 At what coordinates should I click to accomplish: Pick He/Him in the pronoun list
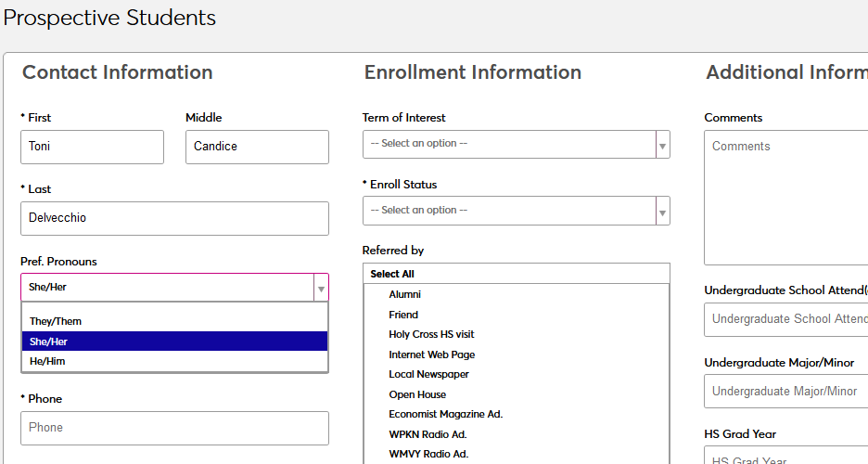[47, 361]
